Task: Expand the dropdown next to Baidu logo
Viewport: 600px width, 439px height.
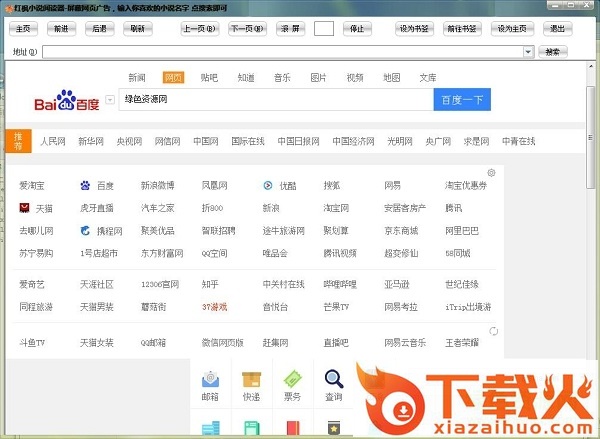Action: [x=110, y=100]
